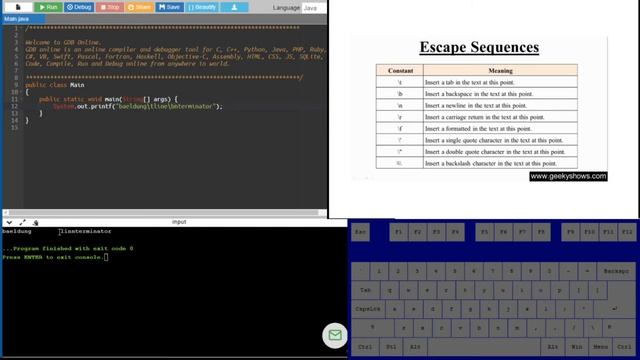
Task: Click the third console toolbar icon
Action: click(x=36, y=222)
